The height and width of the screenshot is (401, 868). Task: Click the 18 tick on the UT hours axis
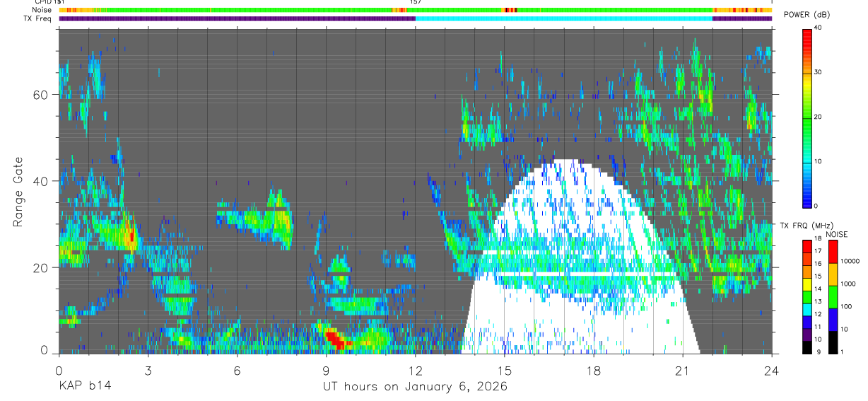click(594, 370)
